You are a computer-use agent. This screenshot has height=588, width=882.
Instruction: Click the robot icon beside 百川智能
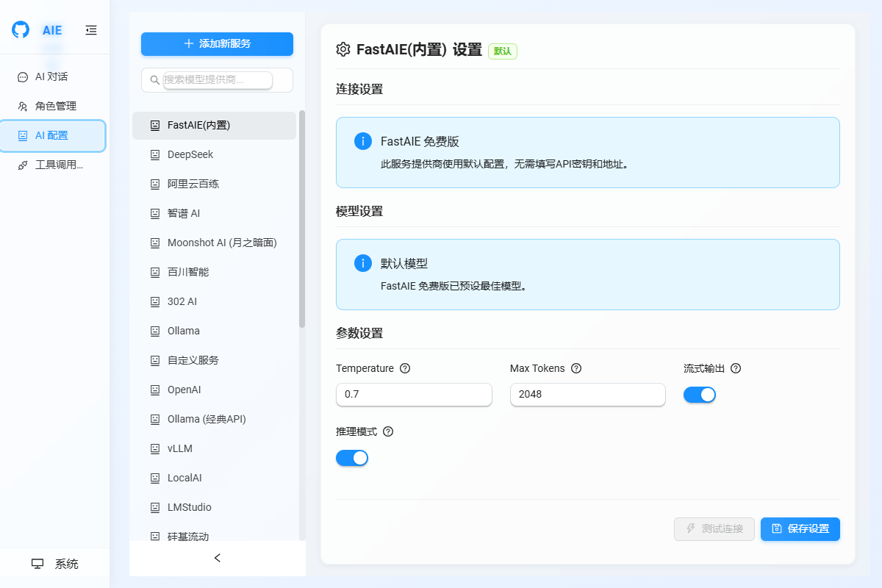coord(155,272)
